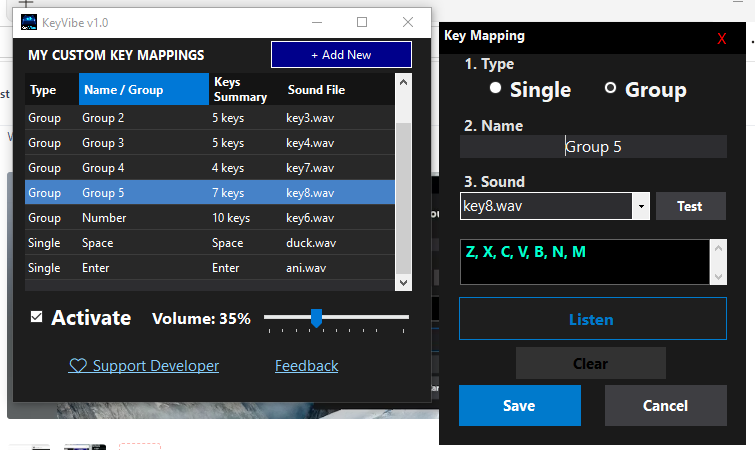The image size is (755, 450).
Task: Minimize the KeyVibe window
Action: [x=317, y=22]
